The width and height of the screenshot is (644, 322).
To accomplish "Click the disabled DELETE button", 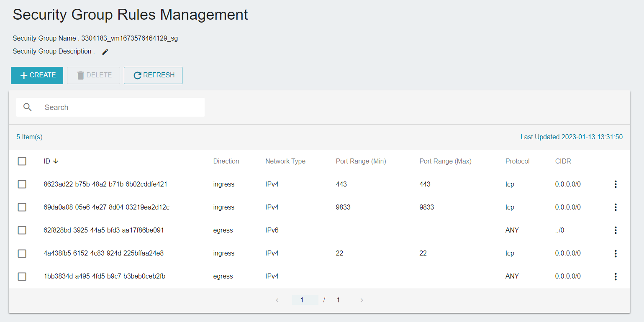I will pos(94,75).
